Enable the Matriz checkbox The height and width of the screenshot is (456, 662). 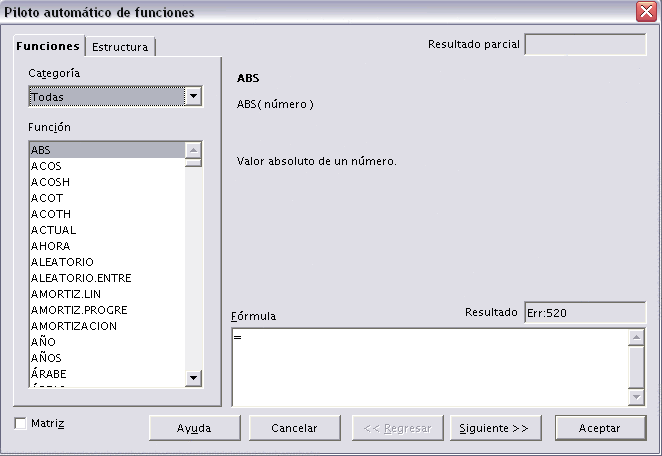pyautogui.click(x=22, y=423)
